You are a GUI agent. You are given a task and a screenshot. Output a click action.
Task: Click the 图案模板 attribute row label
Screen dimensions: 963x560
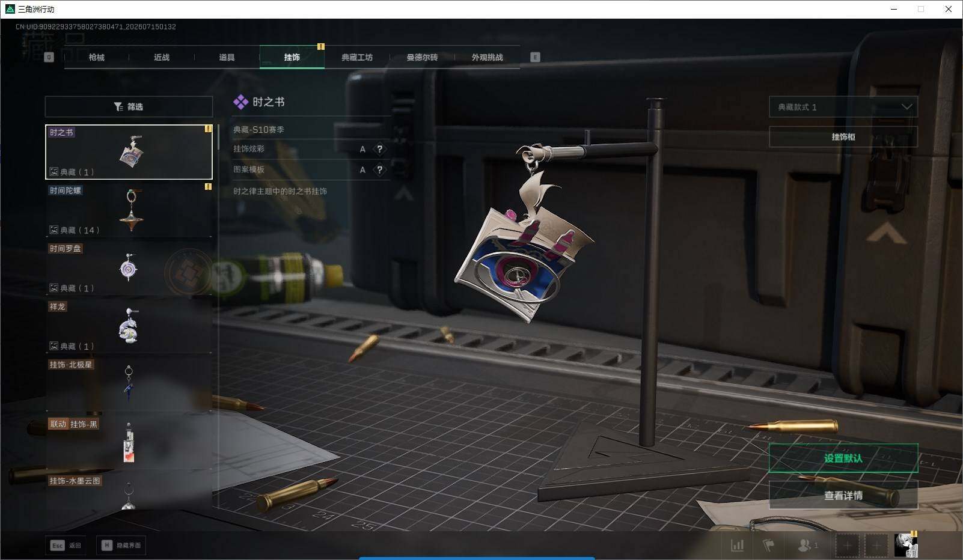(249, 169)
